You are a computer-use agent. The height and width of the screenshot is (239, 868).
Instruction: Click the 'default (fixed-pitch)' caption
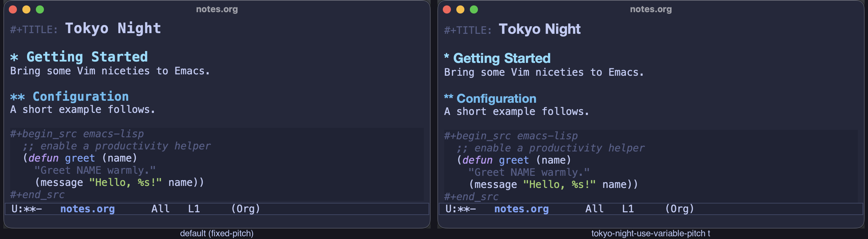(x=217, y=234)
